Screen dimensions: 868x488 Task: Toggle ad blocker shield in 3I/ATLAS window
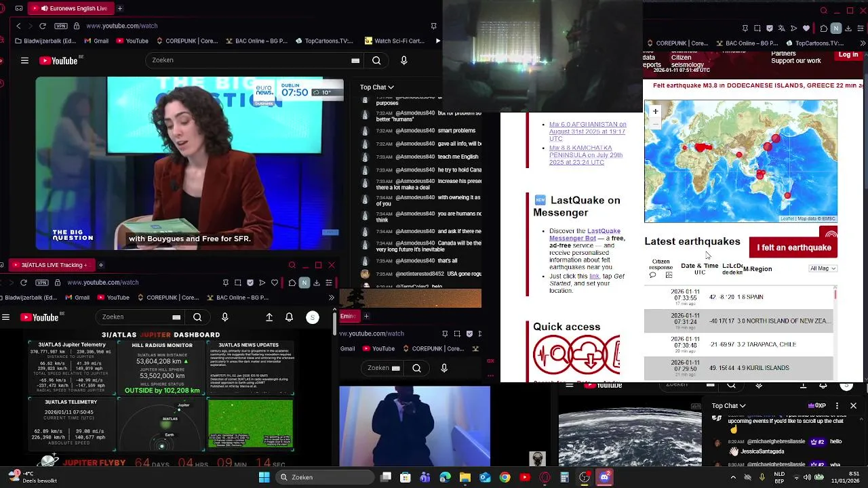pos(250,283)
